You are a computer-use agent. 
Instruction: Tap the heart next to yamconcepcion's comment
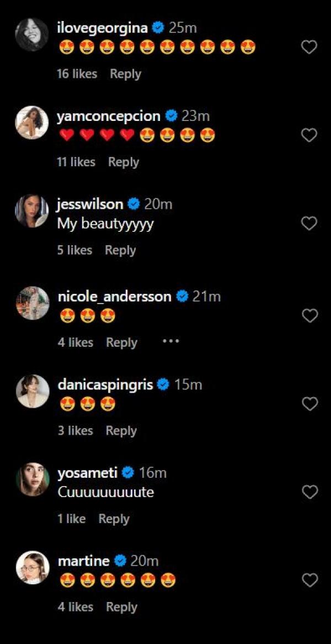(309, 135)
